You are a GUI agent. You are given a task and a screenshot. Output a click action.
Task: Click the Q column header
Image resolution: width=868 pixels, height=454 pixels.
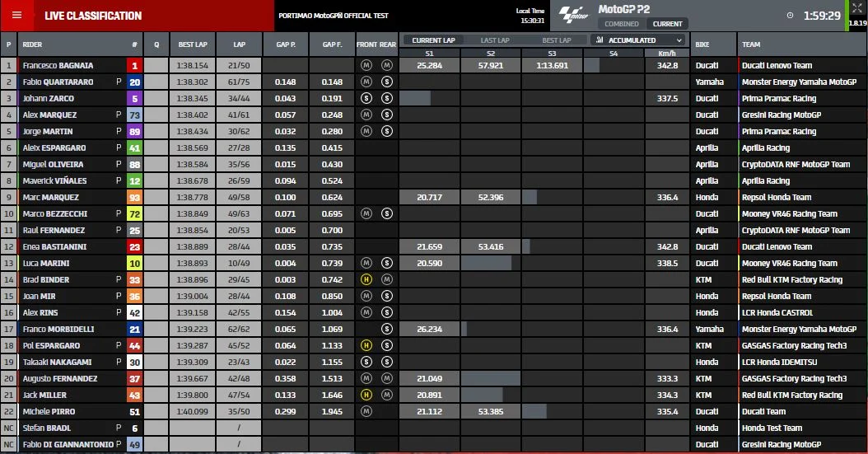tap(156, 44)
